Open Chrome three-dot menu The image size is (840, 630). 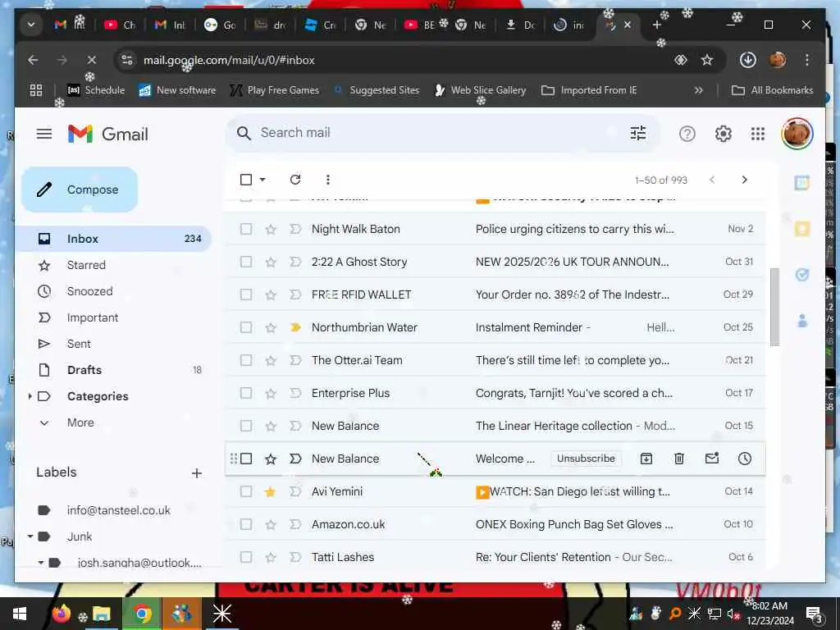click(x=807, y=60)
